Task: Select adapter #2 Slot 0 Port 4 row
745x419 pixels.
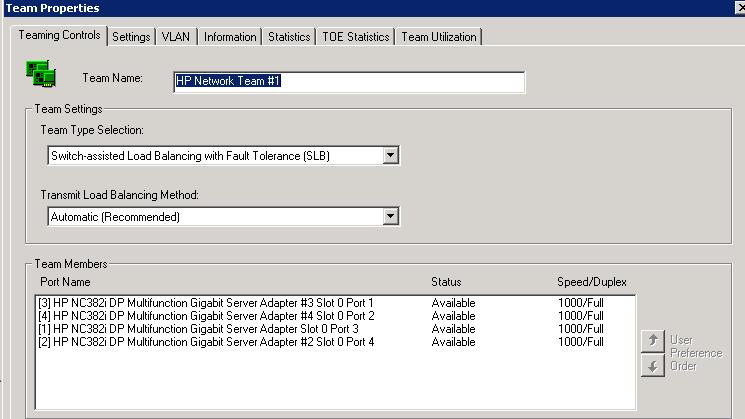Action: [x=335, y=342]
